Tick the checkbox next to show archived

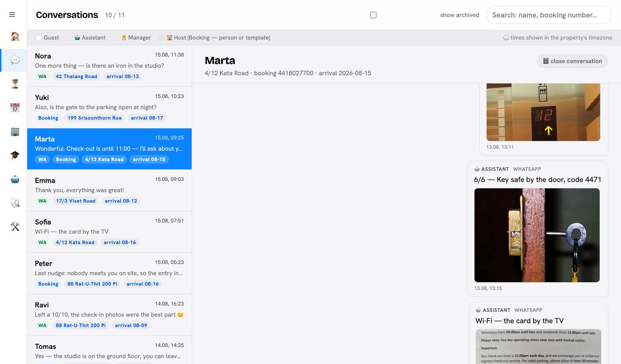373,15
